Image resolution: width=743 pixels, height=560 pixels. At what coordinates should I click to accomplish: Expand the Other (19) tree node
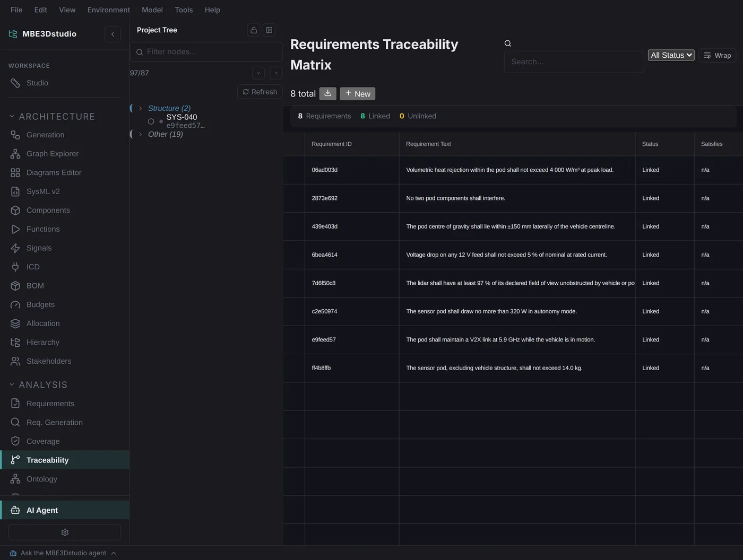tap(140, 134)
